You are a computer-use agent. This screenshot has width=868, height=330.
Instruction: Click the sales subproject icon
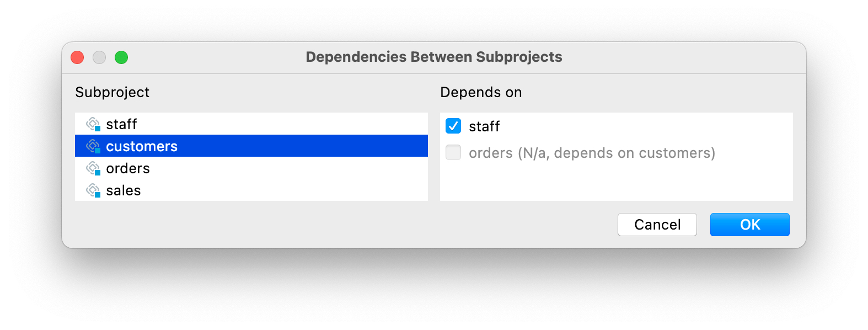click(x=93, y=190)
